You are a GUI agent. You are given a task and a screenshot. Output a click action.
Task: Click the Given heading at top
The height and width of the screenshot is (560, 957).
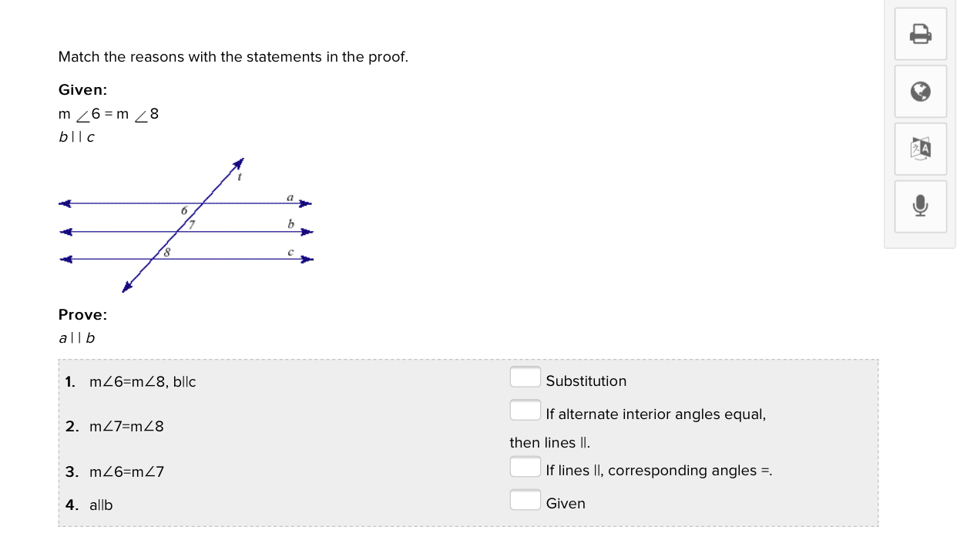tap(82, 90)
